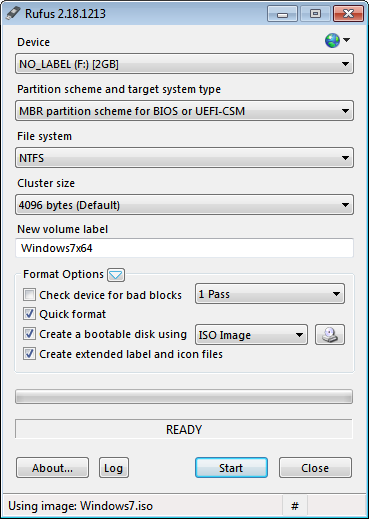This screenshot has height=519, width=369.
Task: Uncheck the Quick format option
Action: (x=29, y=314)
